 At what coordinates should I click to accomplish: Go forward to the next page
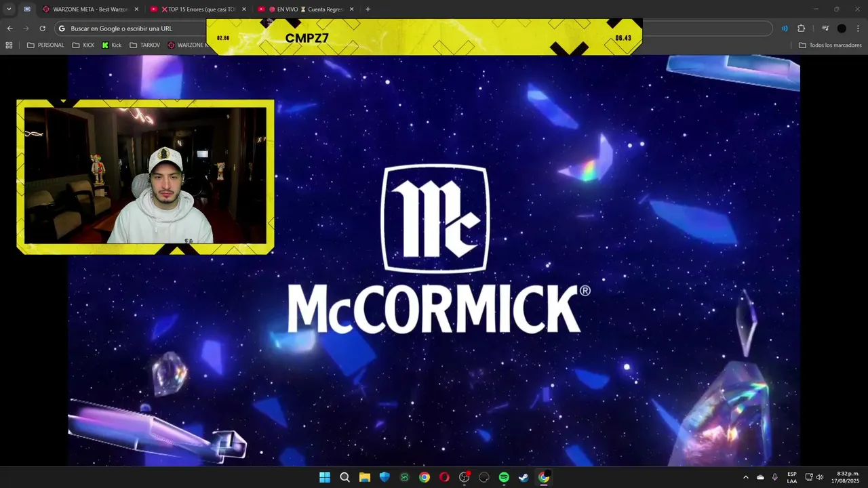coord(26,28)
